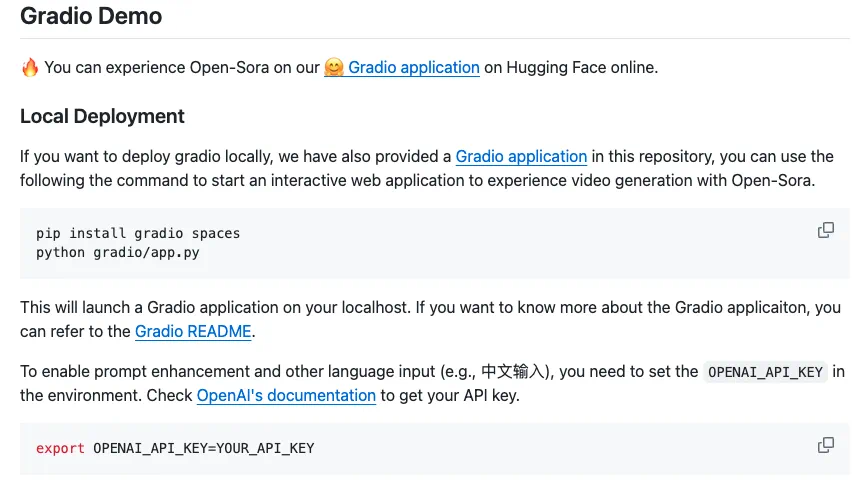This screenshot has height=483, width=868.
Task: Copy the export OPENAI_API_KEY command
Action: pyautogui.click(x=825, y=445)
